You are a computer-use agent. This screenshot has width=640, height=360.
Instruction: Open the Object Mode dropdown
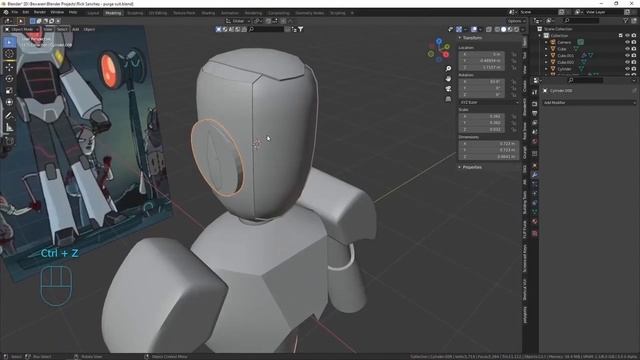click(x=22, y=29)
